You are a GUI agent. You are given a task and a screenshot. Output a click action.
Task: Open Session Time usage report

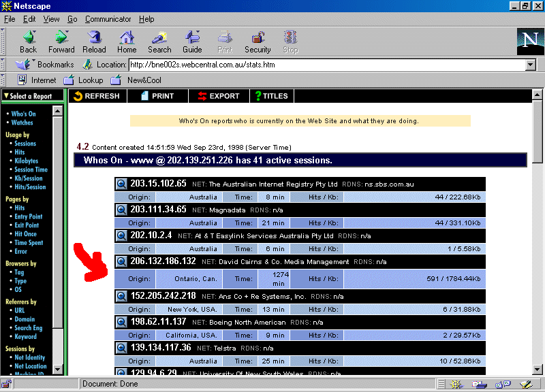pos(31,169)
